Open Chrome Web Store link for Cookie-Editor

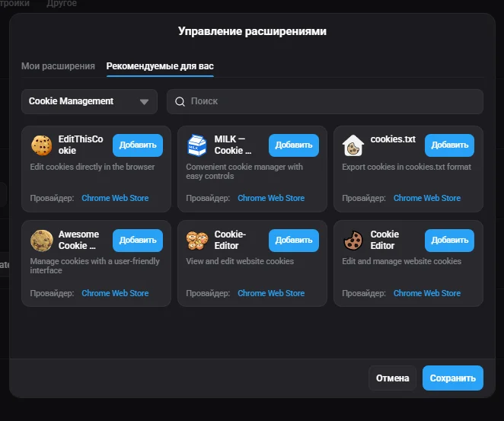click(x=271, y=293)
